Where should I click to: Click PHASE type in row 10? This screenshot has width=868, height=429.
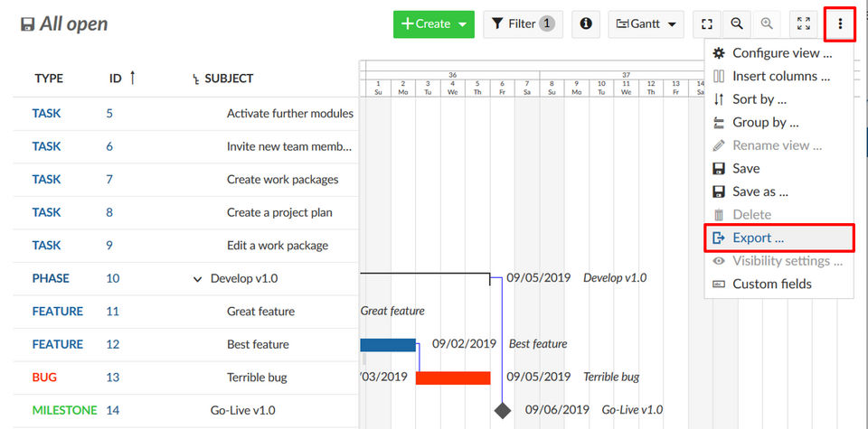point(51,279)
